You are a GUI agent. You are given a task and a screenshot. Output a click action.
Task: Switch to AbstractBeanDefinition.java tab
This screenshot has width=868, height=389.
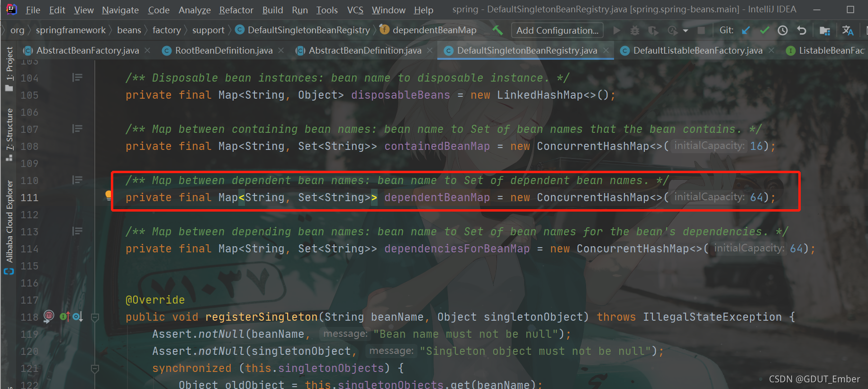pos(365,50)
